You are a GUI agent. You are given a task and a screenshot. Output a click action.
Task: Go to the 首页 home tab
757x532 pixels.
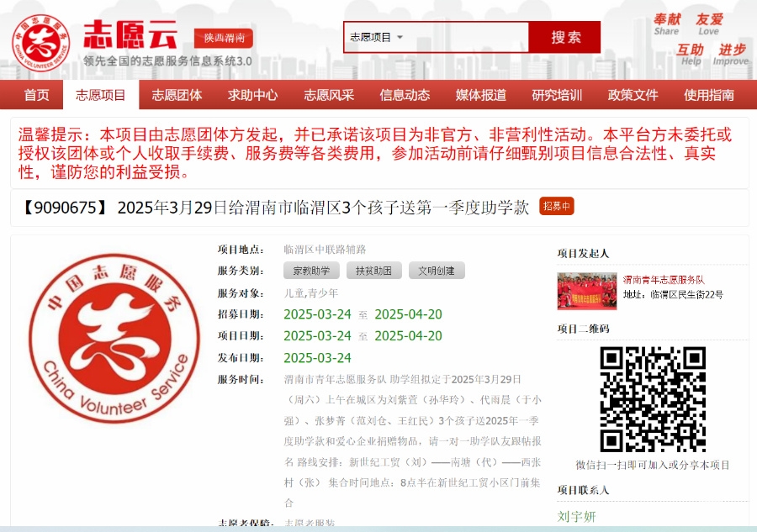pyautogui.click(x=36, y=95)
